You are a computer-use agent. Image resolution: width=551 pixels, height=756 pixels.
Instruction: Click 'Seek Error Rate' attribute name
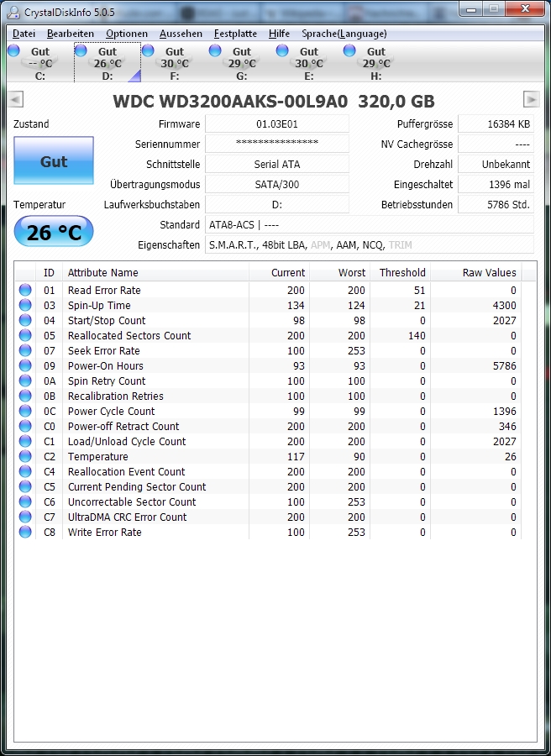tap(103, 350)
